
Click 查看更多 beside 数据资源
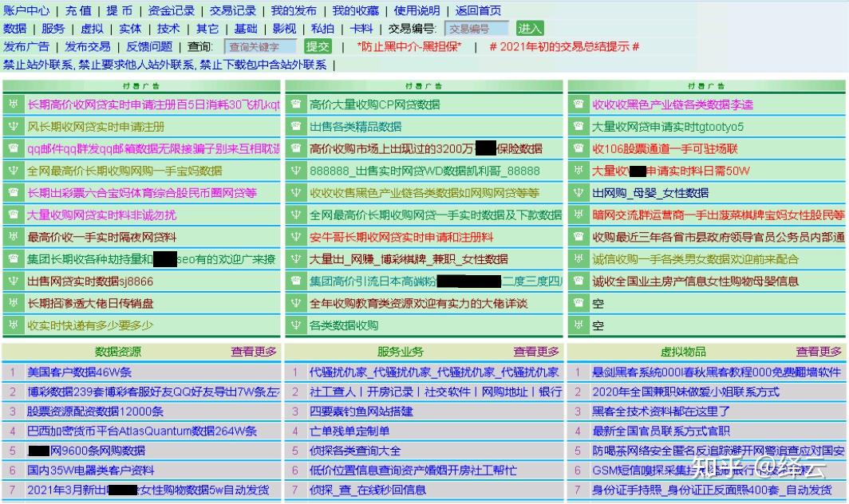pyautogui.click(x=254, y=352)
